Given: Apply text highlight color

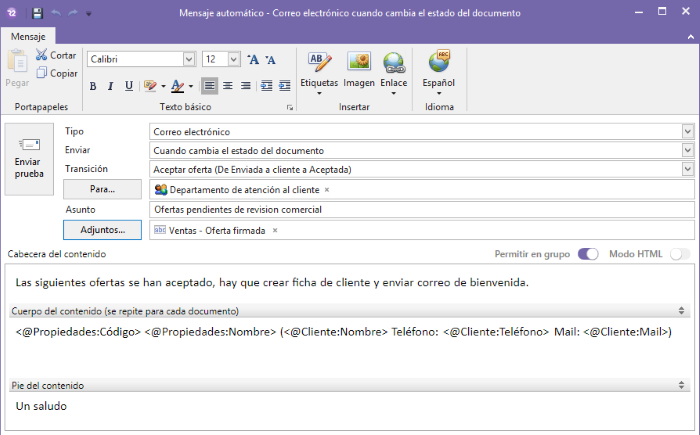Looking at the screenshot, I should [x=150, y=86].
